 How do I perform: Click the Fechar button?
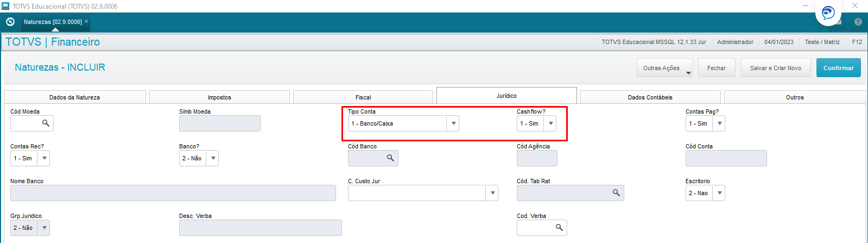click(x=717, y=68)
